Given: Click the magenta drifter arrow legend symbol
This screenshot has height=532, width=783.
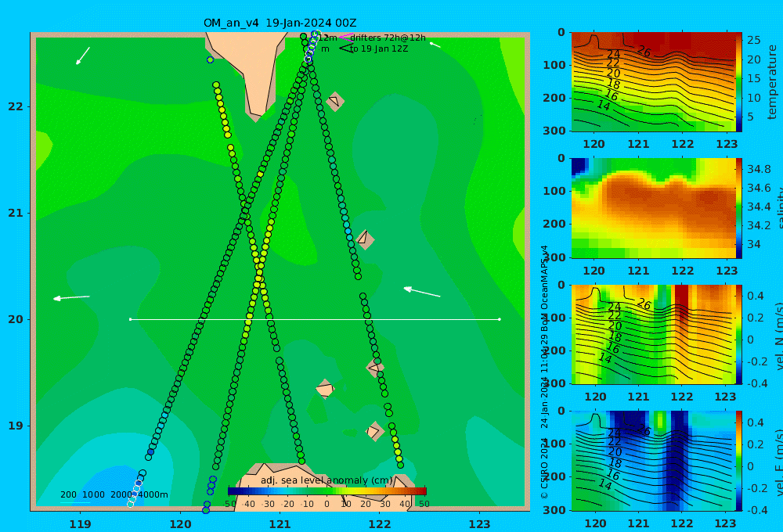Looking at the screenshot, I should coord(345,38).
